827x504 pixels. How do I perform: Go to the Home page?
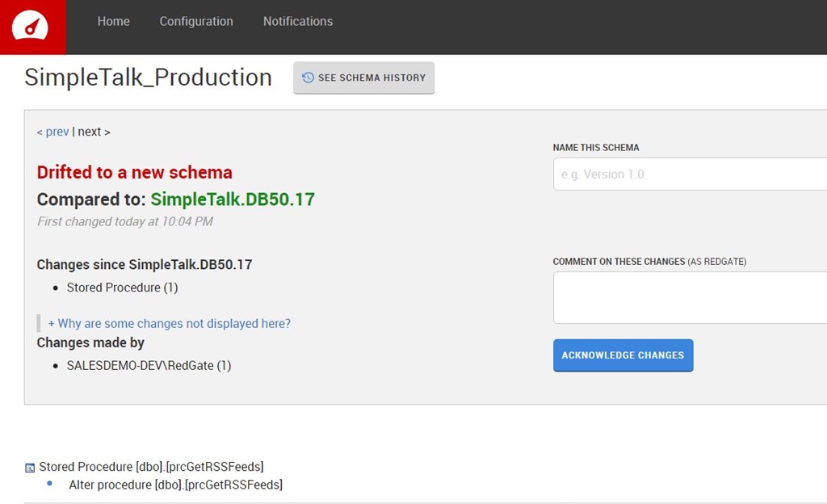(x=113, y=22)
